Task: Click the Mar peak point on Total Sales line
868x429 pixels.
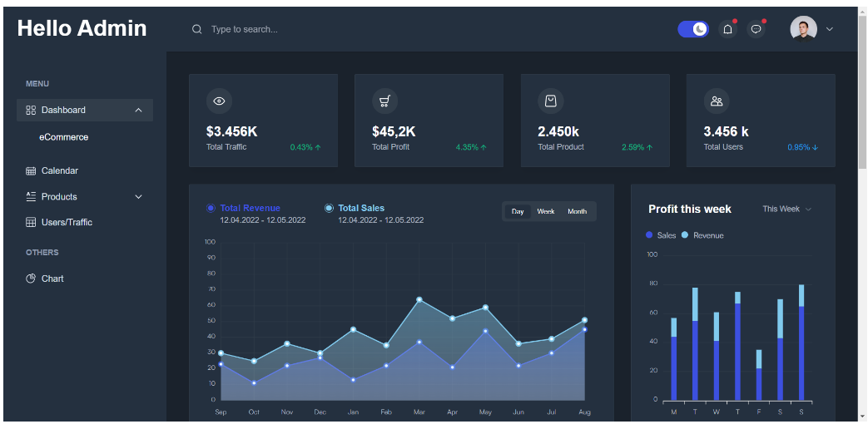Action: pos(419,299)
